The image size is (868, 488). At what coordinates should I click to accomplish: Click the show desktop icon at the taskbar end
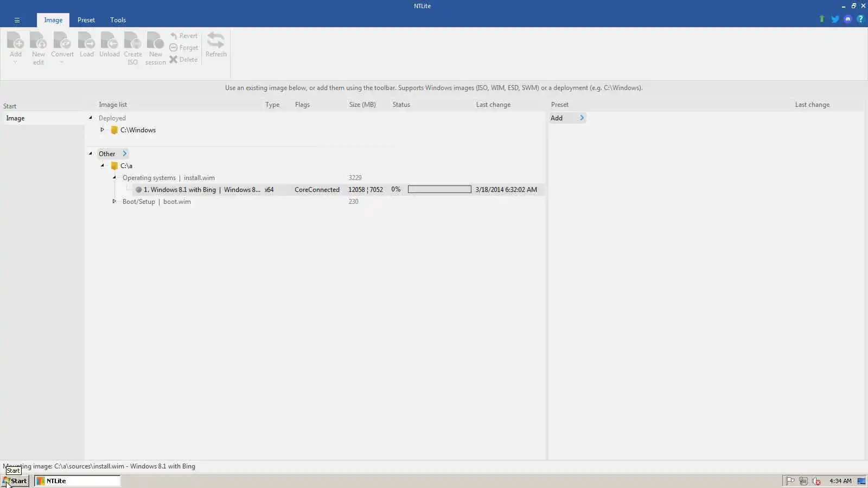click(861, 481)
